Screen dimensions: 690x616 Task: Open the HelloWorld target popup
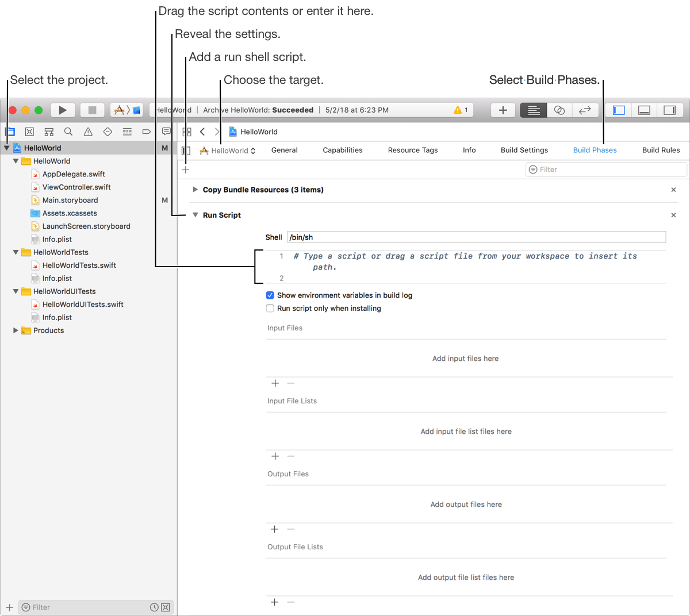pos(228,151)
